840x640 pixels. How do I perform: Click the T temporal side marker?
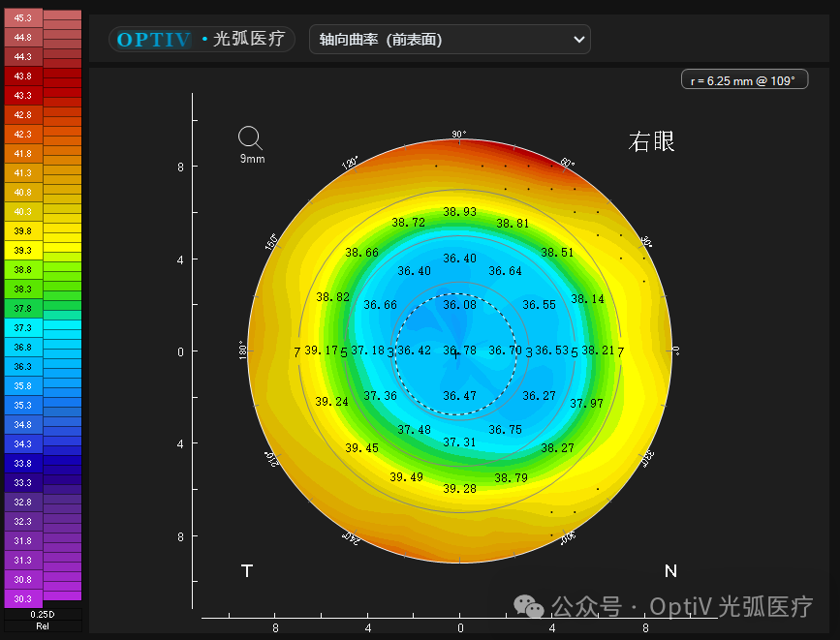click(x=247, y=571)
